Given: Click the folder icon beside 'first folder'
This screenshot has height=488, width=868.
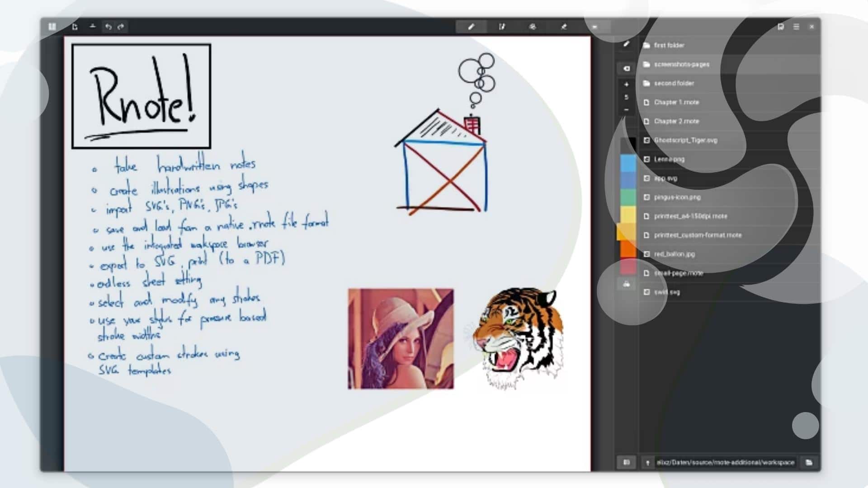Looking at the screenshot, I should 646,45.
